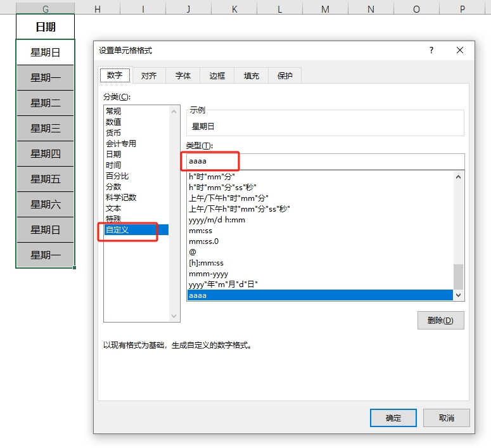Select column G header
The image size is (491, 448).
[46, 9]
